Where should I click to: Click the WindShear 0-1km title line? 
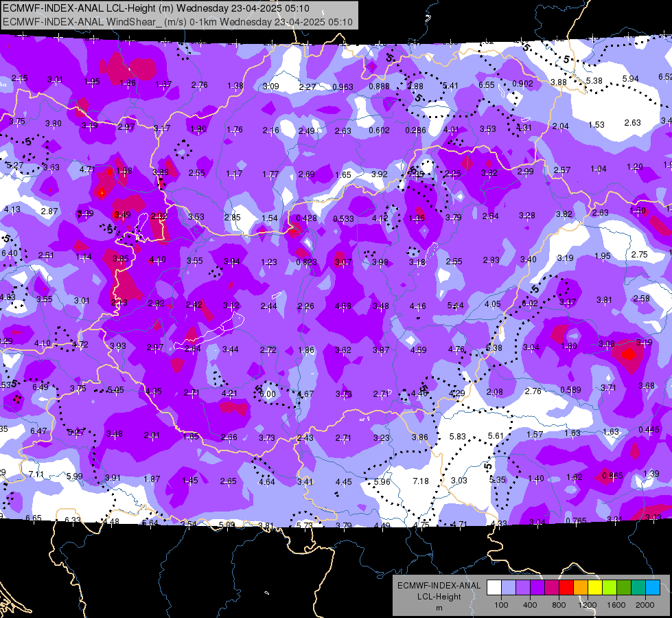(x=177, y=22)
